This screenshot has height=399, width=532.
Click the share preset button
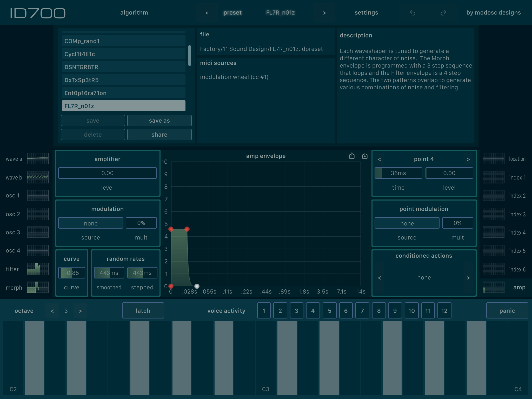159,135
